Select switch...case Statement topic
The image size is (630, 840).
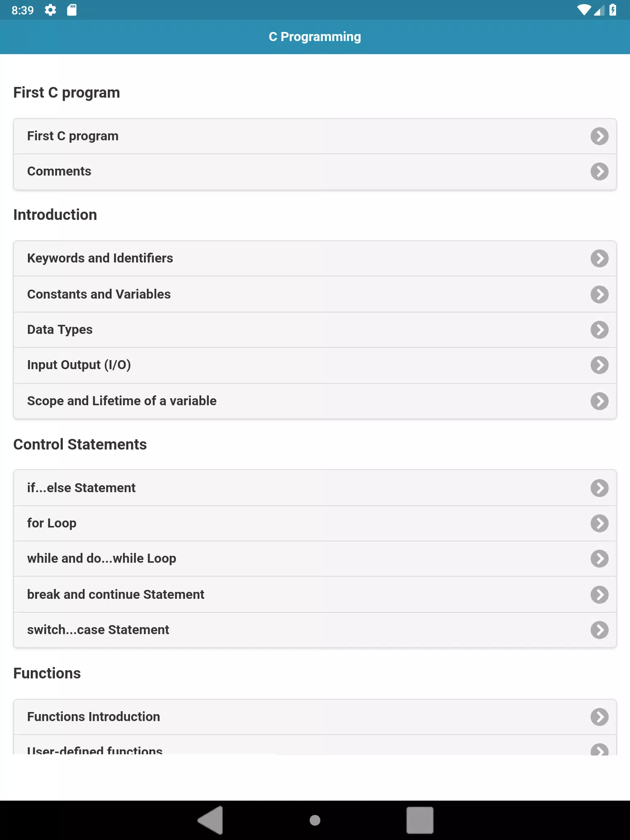click(x=315, y=630)
